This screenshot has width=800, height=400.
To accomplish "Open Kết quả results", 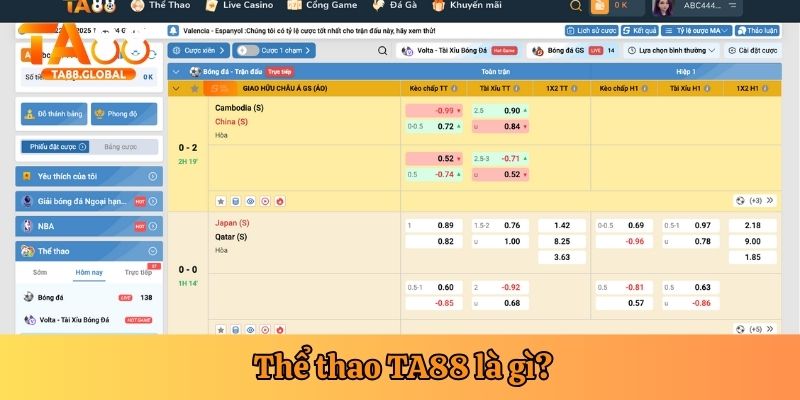I will (x=640, y=31).
